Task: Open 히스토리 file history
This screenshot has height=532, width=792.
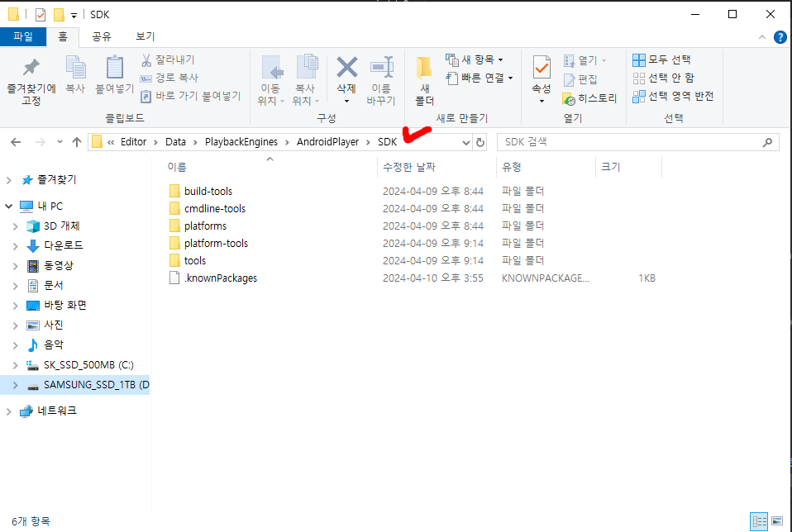Action: [x=590, y=98]
